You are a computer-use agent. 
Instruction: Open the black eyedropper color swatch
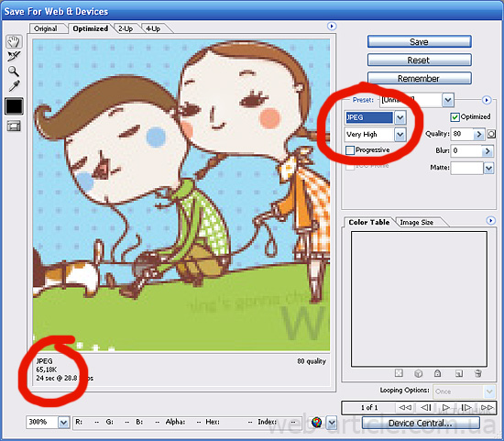[14, 106]
